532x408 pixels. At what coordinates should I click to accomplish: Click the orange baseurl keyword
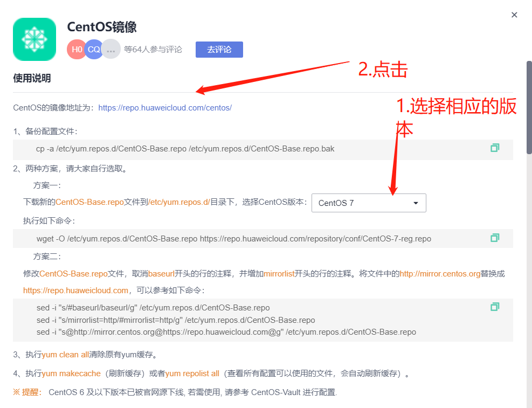(161, 274)
